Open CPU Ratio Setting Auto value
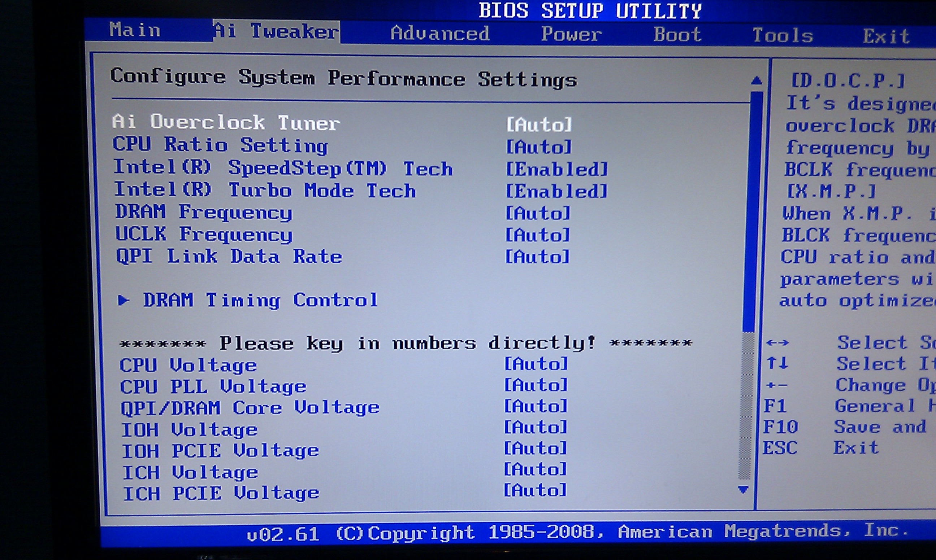The image size is (936, 560). (539, 147)
